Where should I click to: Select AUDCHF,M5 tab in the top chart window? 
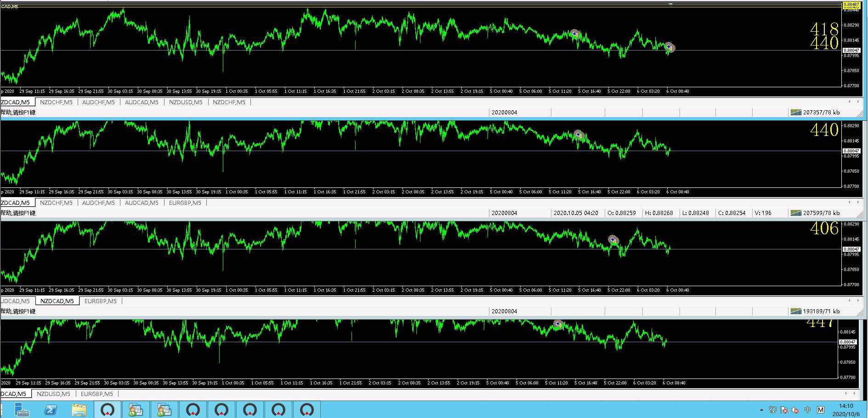(98, 102)
